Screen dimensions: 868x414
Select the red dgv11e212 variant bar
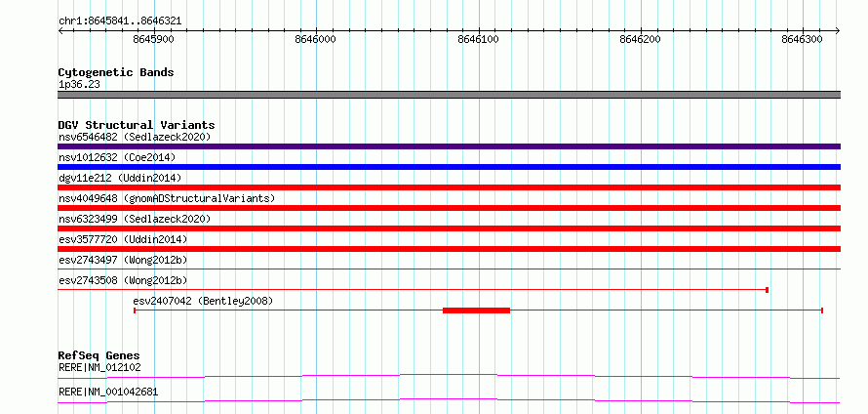[x=449, y=187]
